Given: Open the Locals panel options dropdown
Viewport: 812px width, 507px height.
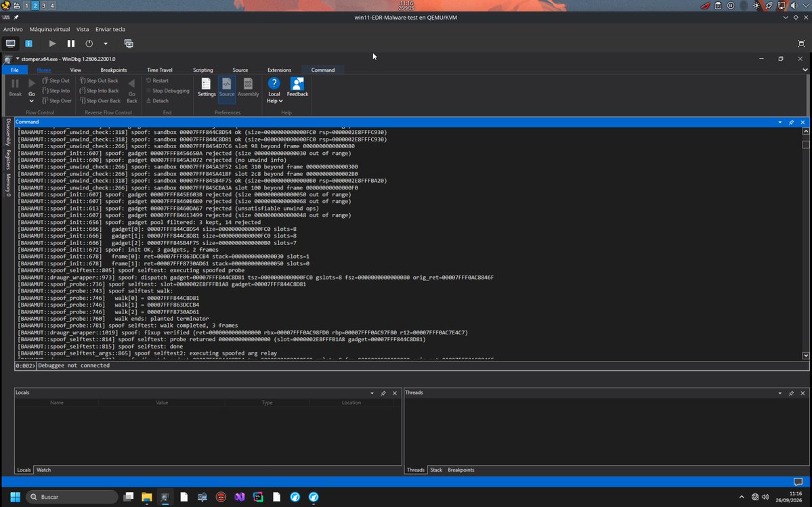Looking at the screenshot, I should coord(372,393).
